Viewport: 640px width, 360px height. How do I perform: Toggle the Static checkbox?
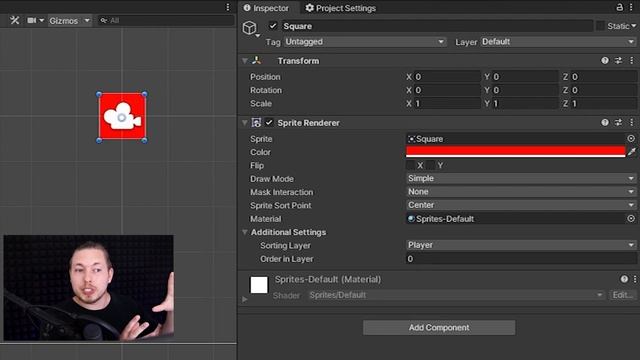pos(600,26)
